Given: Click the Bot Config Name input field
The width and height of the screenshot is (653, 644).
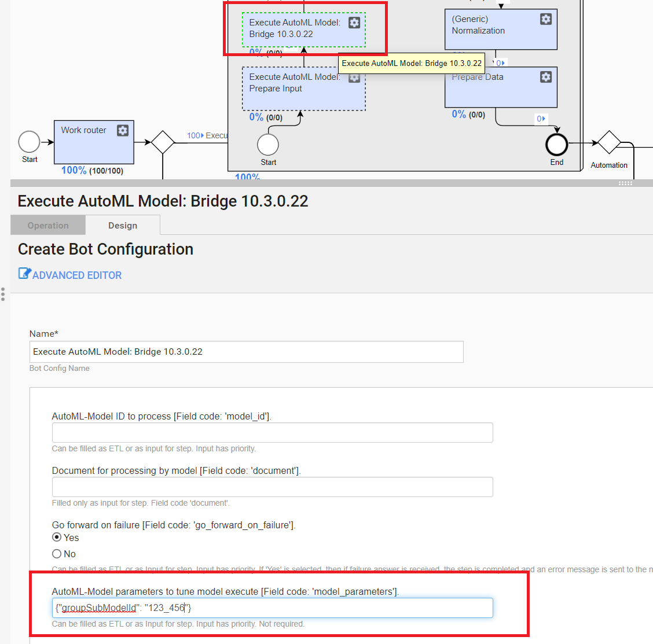Looking at the screenshot, I should pos(246,352).
